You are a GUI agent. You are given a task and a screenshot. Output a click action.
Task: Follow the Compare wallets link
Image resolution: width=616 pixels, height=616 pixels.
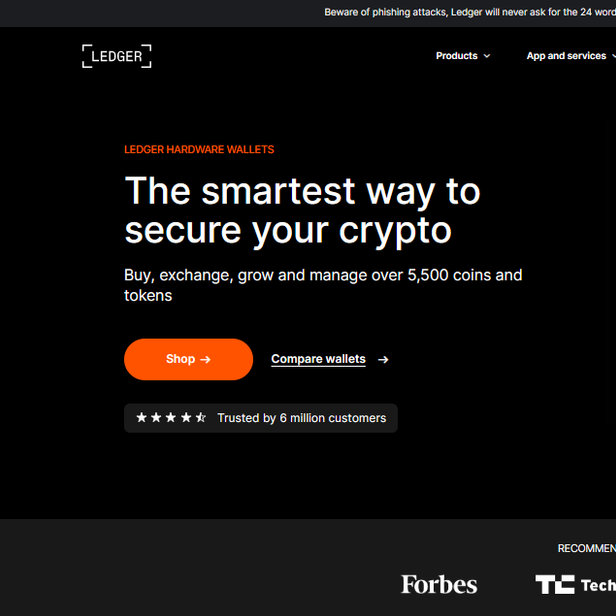pyautogui.click(x=318, y=359)
